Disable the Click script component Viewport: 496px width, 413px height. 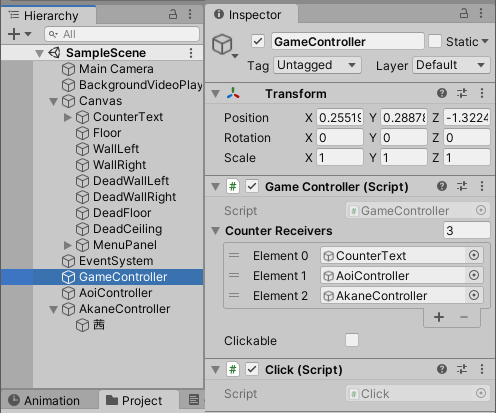click(x=252, y=369)
